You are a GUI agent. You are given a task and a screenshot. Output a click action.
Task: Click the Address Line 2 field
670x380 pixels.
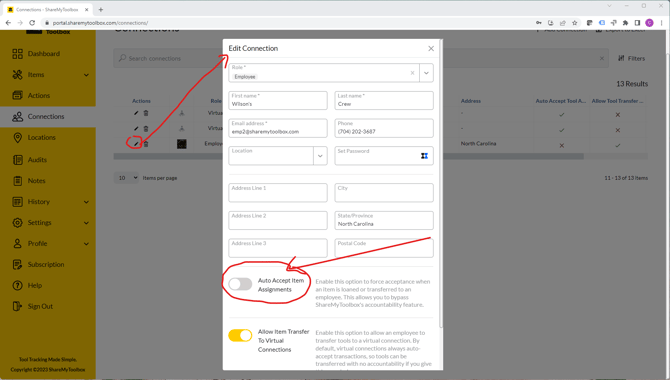[278, 221]
